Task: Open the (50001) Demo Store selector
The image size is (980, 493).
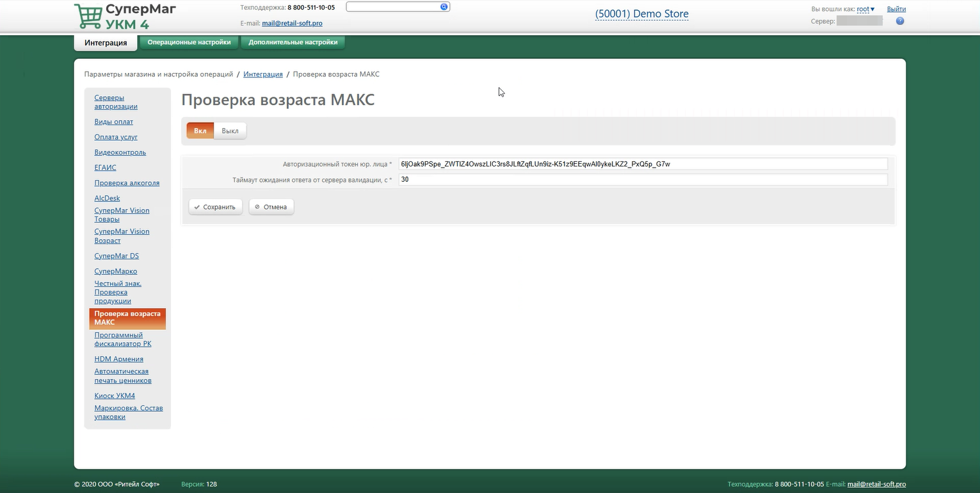Action: [x=641, y=13]
